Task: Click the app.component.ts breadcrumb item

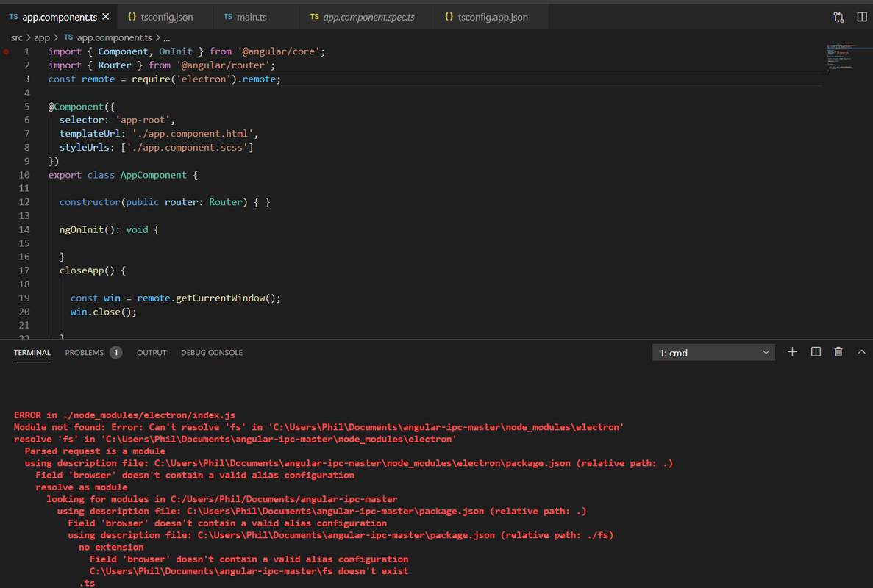Action: [x=107, y=37]
